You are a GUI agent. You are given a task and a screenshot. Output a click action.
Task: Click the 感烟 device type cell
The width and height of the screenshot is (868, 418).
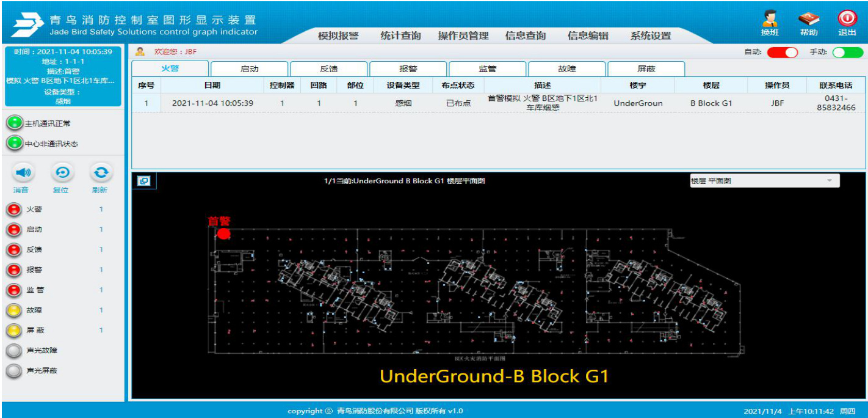pyautogui.click(x=403, y=103)
